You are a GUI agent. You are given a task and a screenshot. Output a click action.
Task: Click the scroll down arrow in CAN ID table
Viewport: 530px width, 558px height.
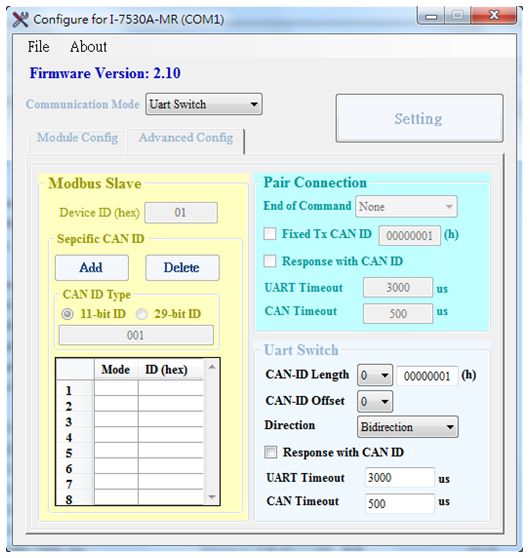(212, 497)
